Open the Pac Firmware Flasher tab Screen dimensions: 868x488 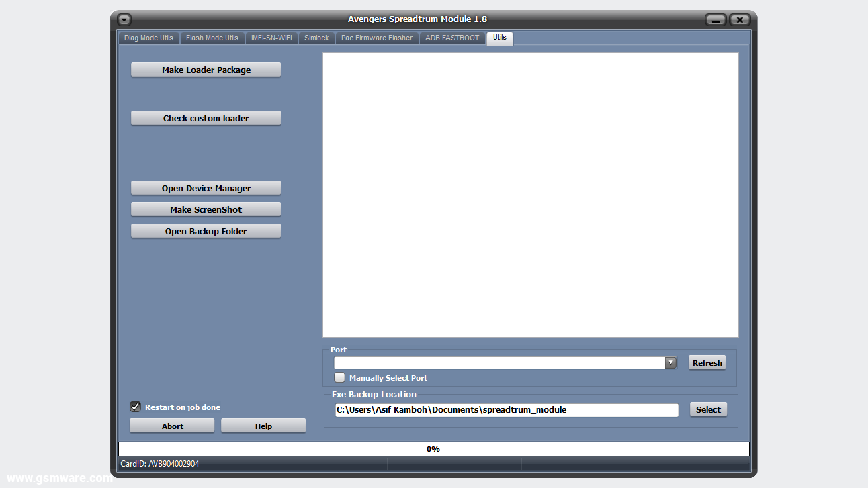coord(376,38)
